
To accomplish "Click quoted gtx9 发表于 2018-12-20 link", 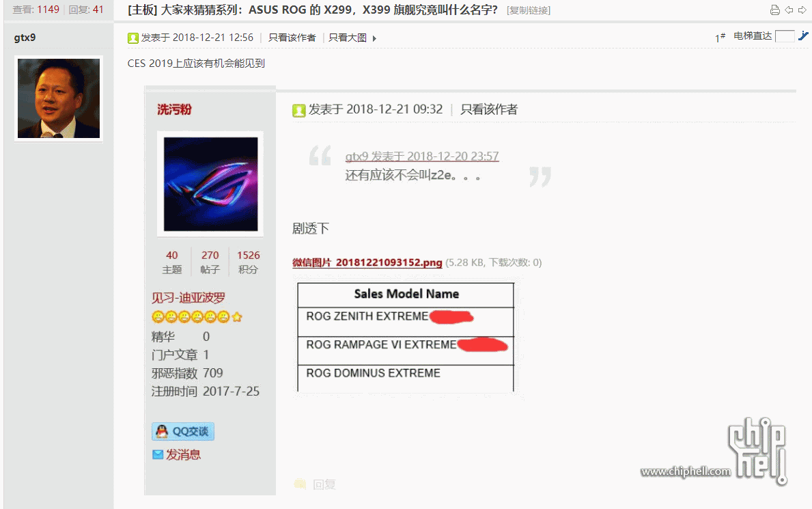I will [422, 156].
